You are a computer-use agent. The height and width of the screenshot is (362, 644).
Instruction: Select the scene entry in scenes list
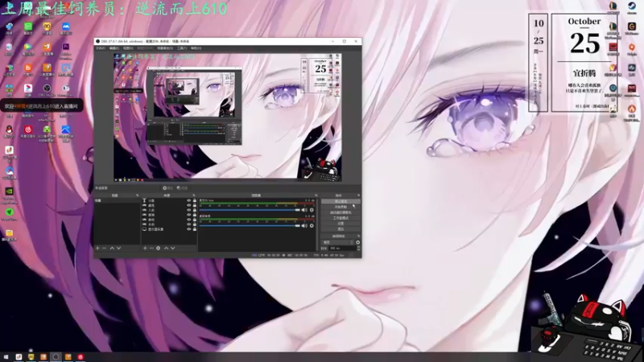117,200
